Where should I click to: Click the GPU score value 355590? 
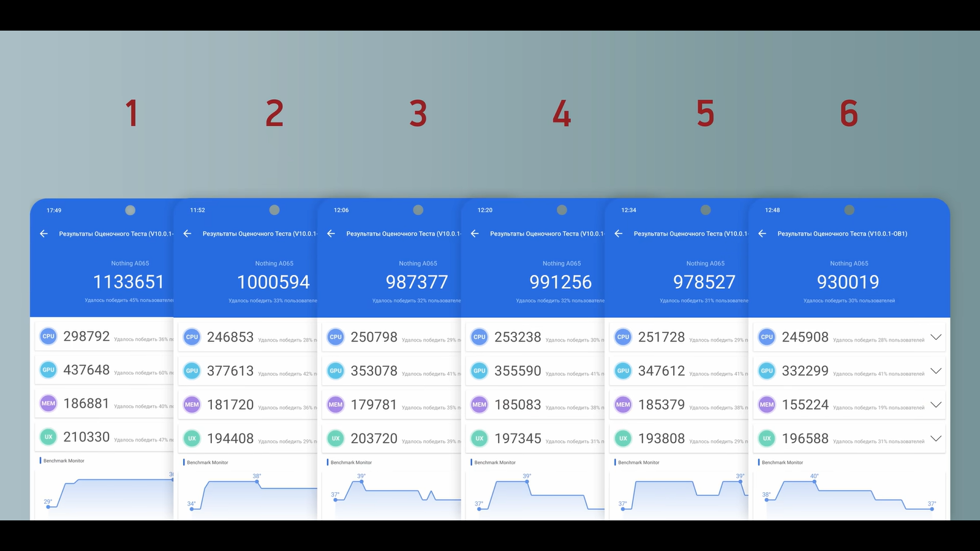tap(518, 370)
